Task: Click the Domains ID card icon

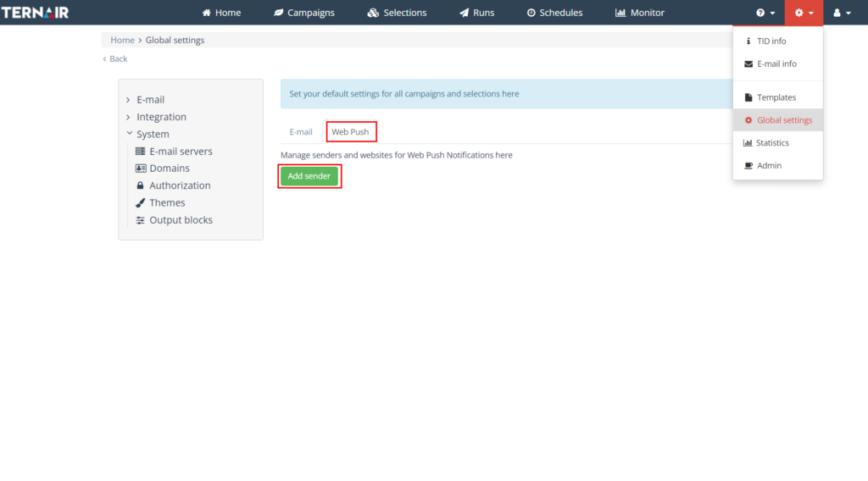Action: tap(141, 168)
